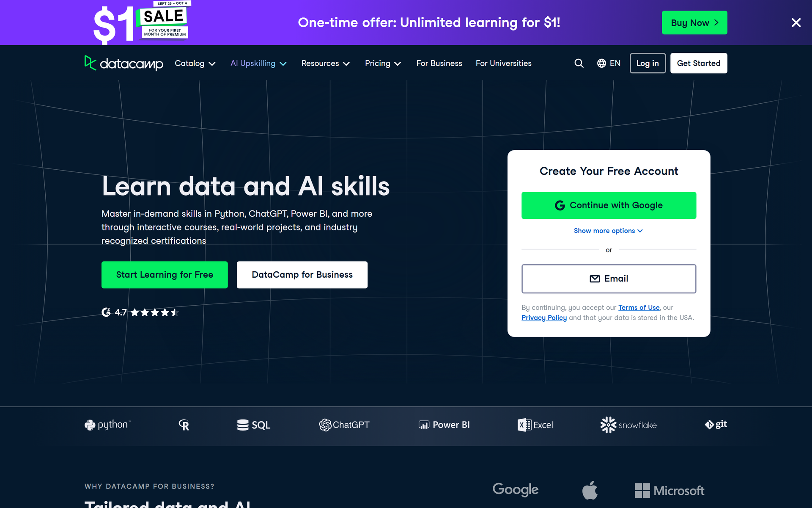Screen dimensions: 812x508
Task: Open the search magnifier icon
Action: click(579, 63)
